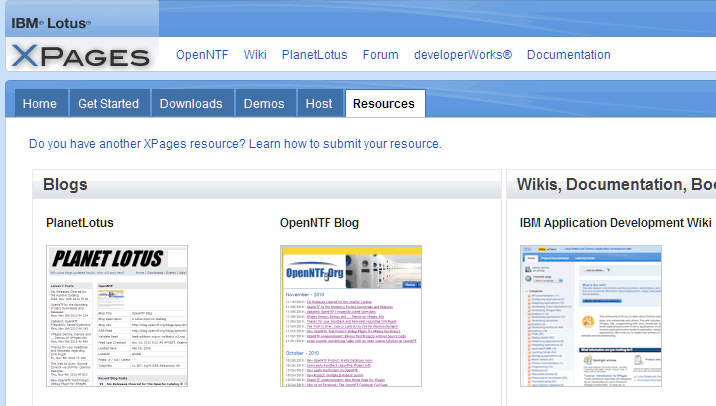Image resolution: width=716 pixels, height=406 pixels.
Task: Open the Forum link
Action: click(x=380, y=55)
